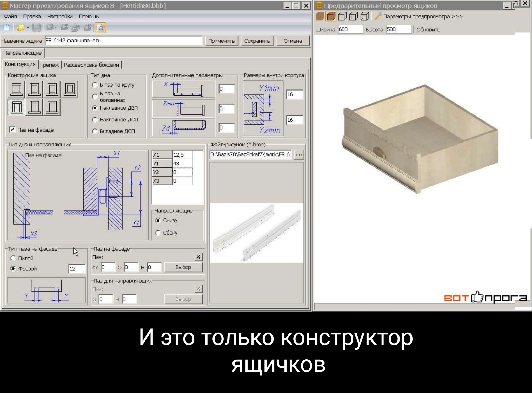Select the 'В паз по кругу' bottom type
Image resolution: width=532 pixels, height=393 pixels.
click(95, 85)
